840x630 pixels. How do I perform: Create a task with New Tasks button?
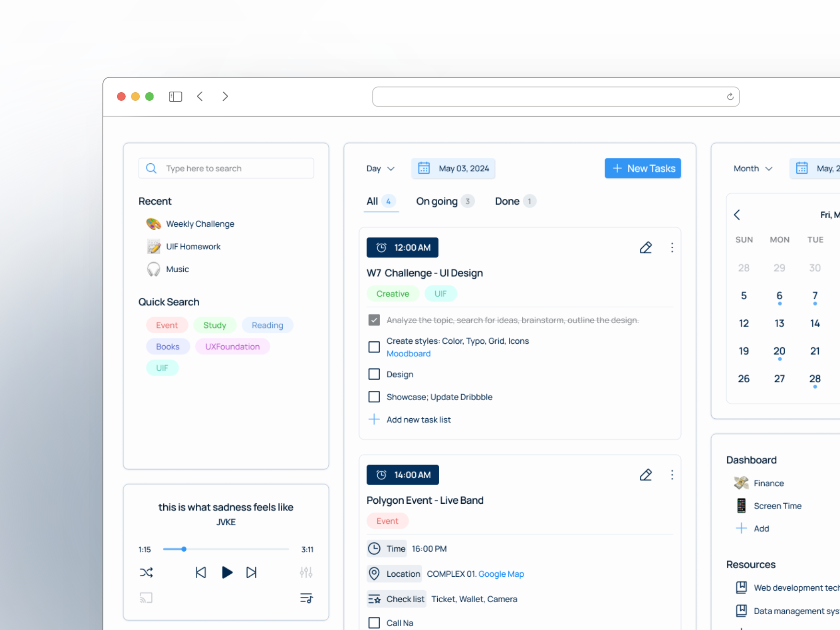pos(643,168)
